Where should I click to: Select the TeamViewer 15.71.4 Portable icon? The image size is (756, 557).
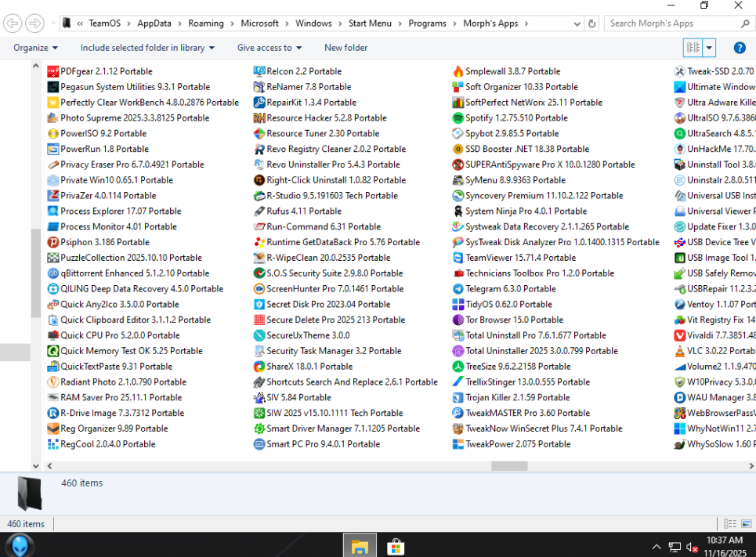458,258
